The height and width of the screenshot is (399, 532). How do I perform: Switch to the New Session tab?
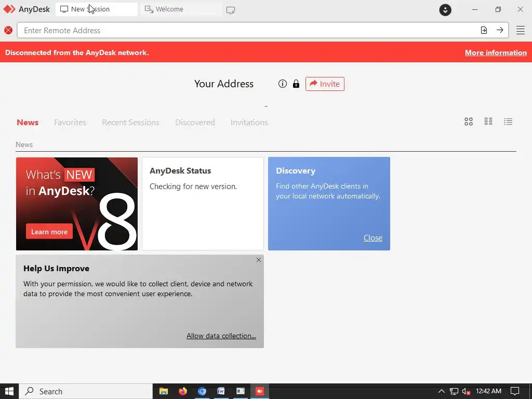click(x=96, y=9)
